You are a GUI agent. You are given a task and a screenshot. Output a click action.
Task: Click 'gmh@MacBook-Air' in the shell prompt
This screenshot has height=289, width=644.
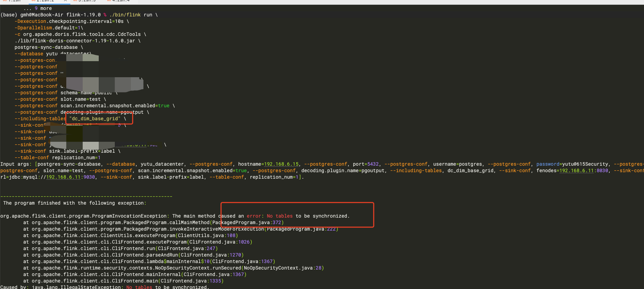(42, 15)
